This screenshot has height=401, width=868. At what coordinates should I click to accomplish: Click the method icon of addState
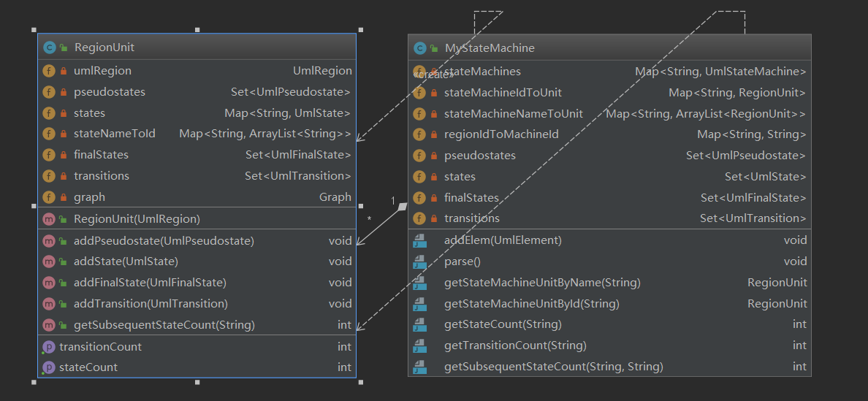(x=49, y=261)
